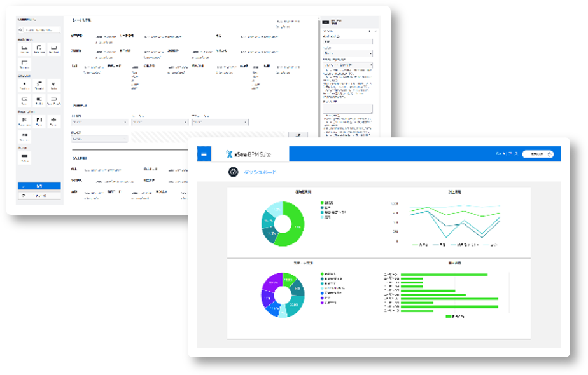The image size is (588, 375).
Task: Select the last component tile at the palette bottom
Action: coord(24,156)
